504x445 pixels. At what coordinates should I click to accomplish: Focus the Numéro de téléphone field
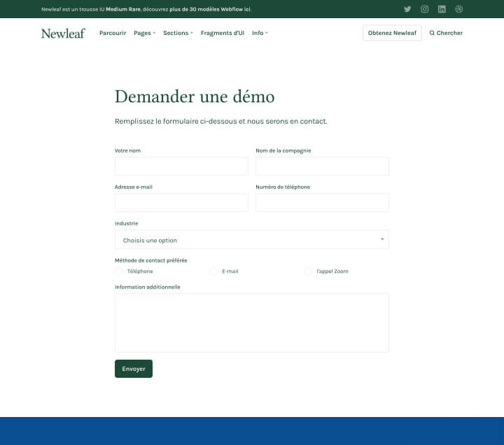pyautogui.click(x=322, y=202)
